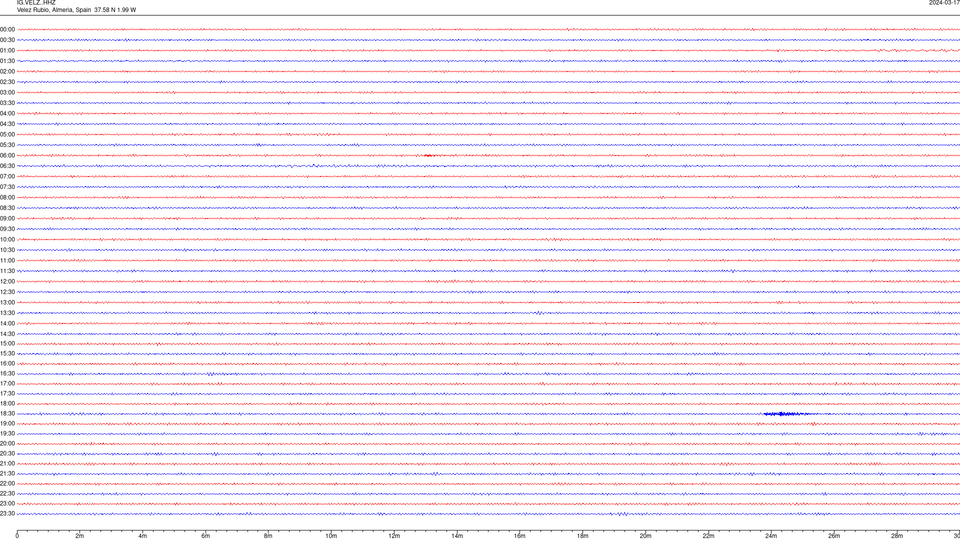Click the 14m tick label on time axis
The height and width of the screenshot is (540, 960).
(x=457, y=536)
